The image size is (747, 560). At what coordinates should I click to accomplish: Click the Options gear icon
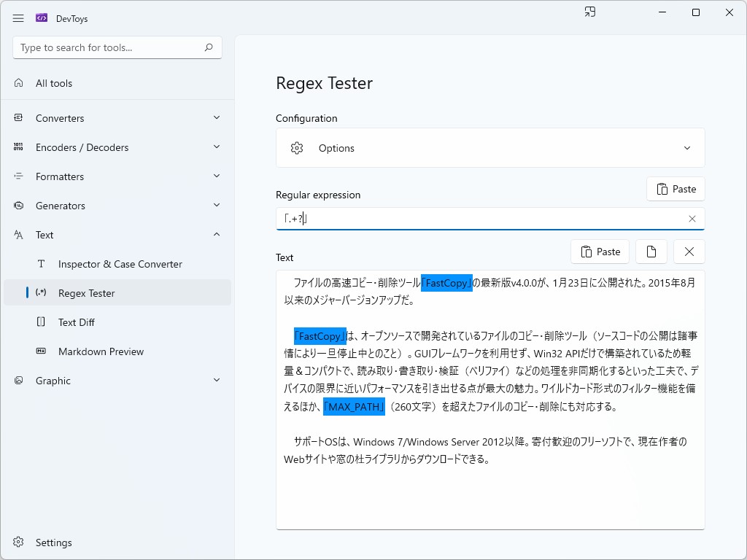pos(296,147)
